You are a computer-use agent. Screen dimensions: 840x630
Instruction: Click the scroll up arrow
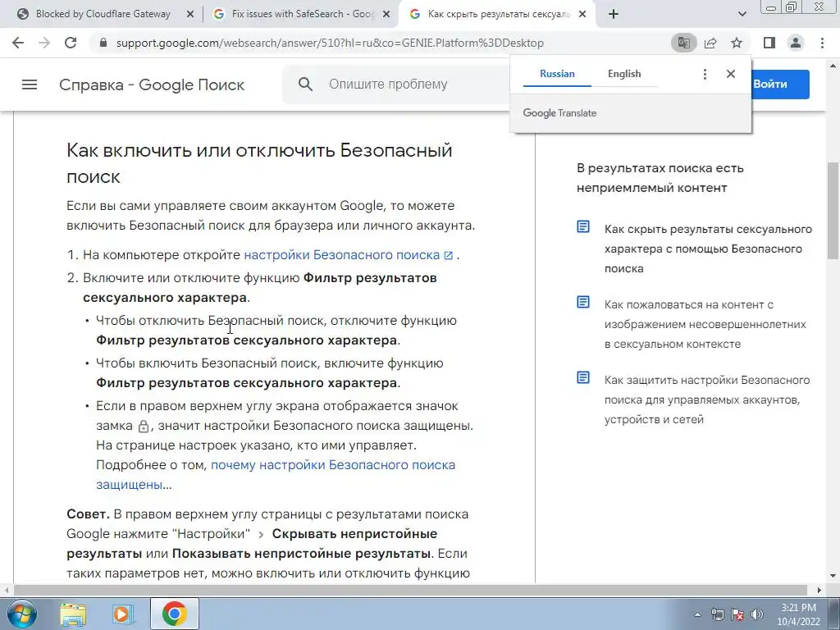833,65
